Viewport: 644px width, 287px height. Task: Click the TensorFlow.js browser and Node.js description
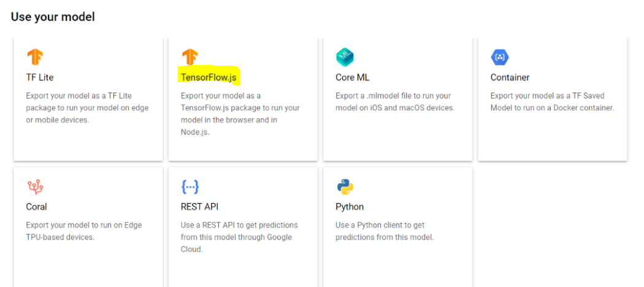240,113
